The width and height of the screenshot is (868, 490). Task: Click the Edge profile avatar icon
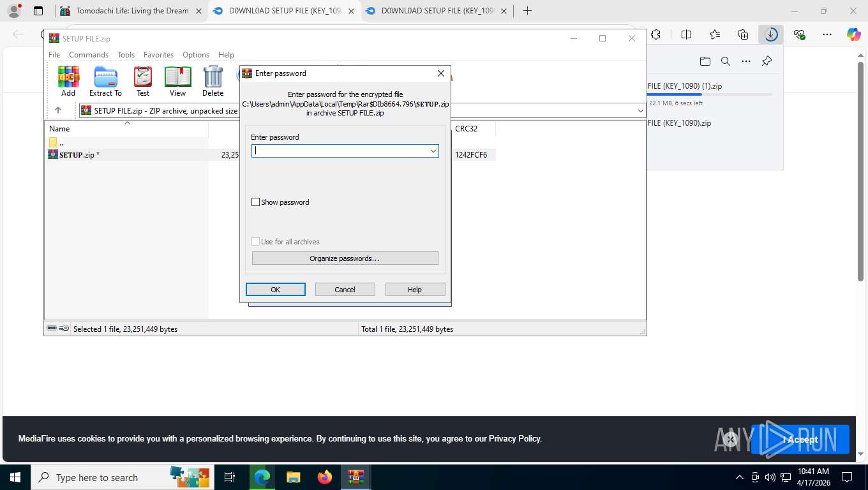click(14, 11)
